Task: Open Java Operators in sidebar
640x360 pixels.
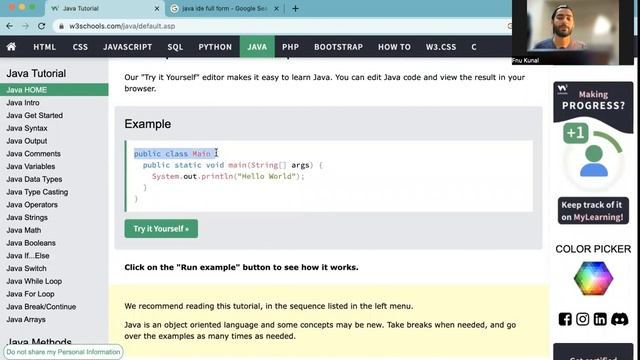Action: 54,204
